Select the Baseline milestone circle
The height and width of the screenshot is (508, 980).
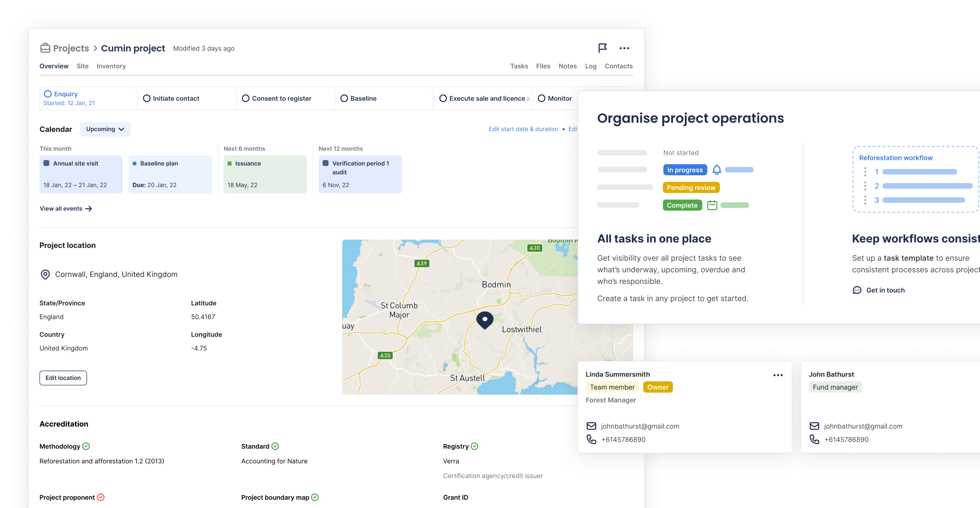344,98
